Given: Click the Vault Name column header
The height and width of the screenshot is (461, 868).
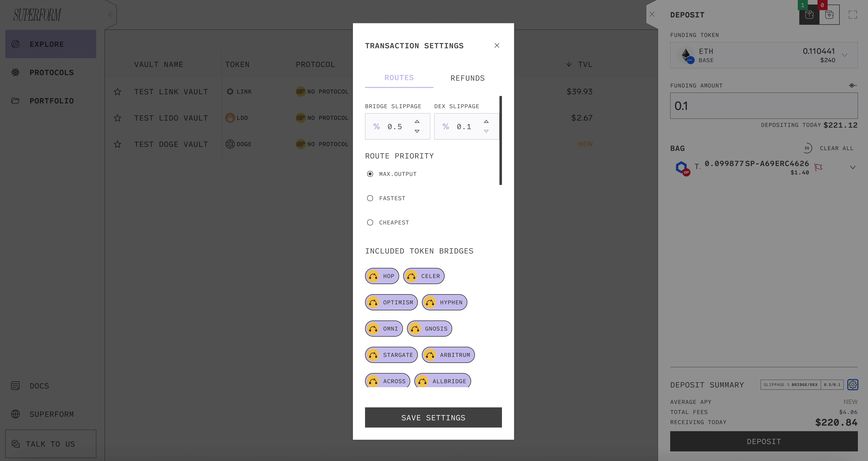Looking at the screenshot, I should pos(159,64).
